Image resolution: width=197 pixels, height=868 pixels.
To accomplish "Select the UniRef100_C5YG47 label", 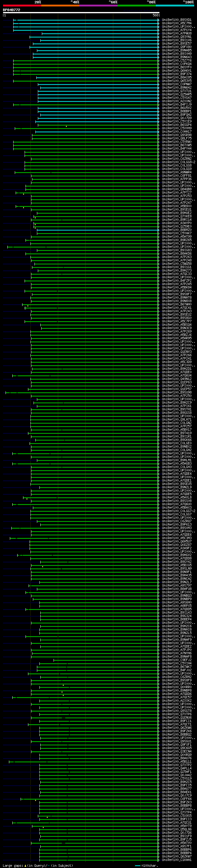I will (x=176, y=98).
